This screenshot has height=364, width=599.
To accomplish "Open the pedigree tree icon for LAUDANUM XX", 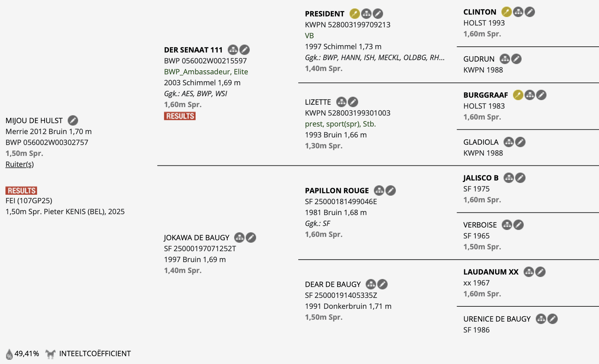I will tap(529, 272).
